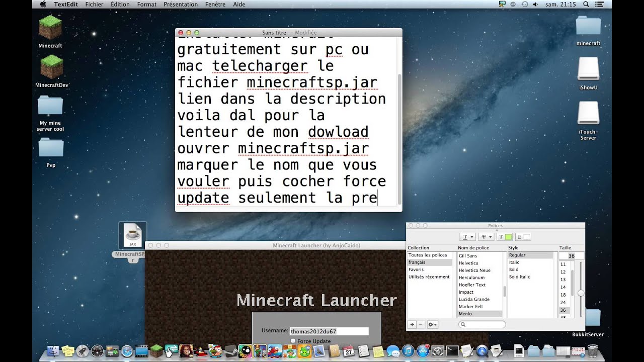Open the Édition menu
644x362 pixels.
click(120, 4)
